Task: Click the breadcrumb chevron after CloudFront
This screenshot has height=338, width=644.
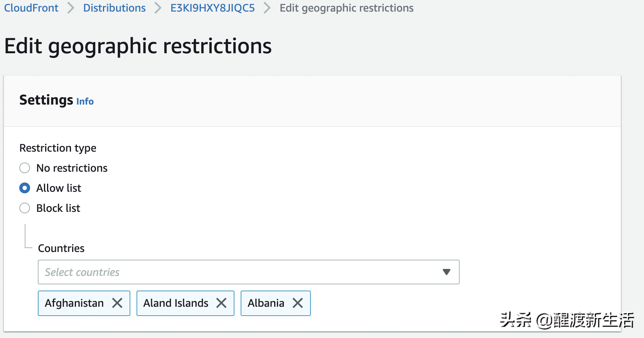Action: coord(70,8)
